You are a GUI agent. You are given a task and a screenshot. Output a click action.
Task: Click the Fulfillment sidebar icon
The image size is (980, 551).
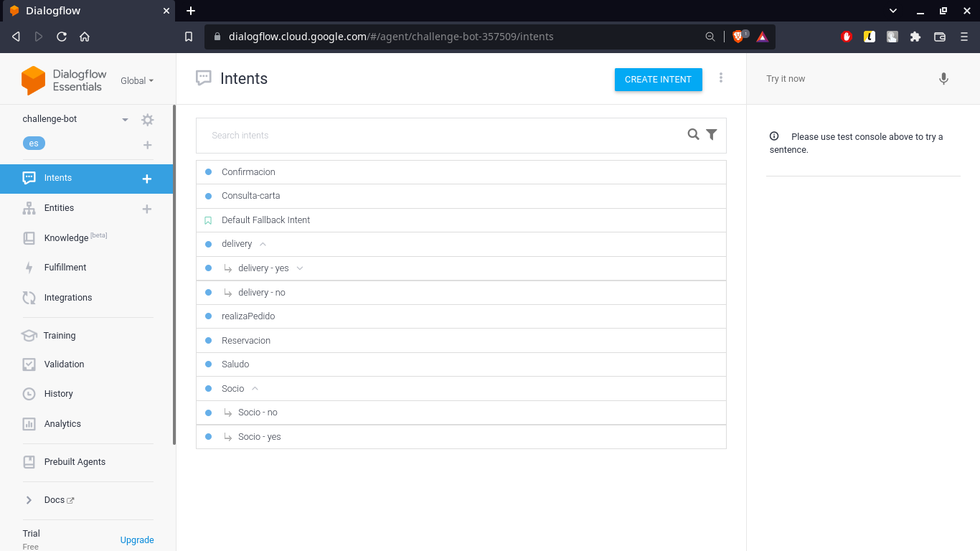click(29, 267)
